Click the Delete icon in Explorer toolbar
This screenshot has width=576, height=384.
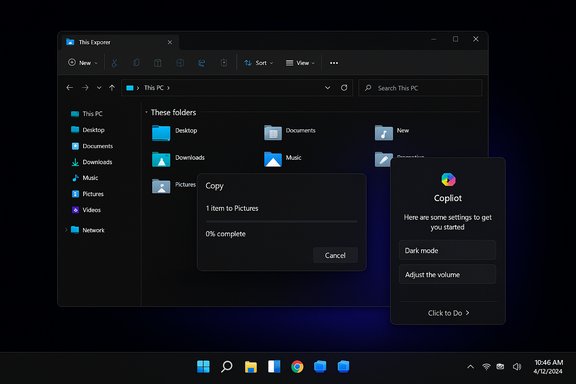tap(224, 63)
